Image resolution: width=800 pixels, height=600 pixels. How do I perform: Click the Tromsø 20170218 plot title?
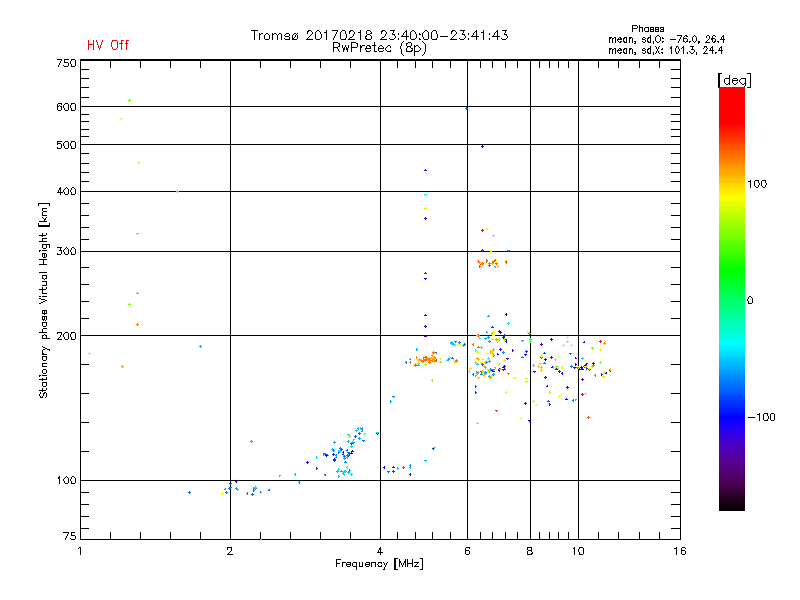379,35
